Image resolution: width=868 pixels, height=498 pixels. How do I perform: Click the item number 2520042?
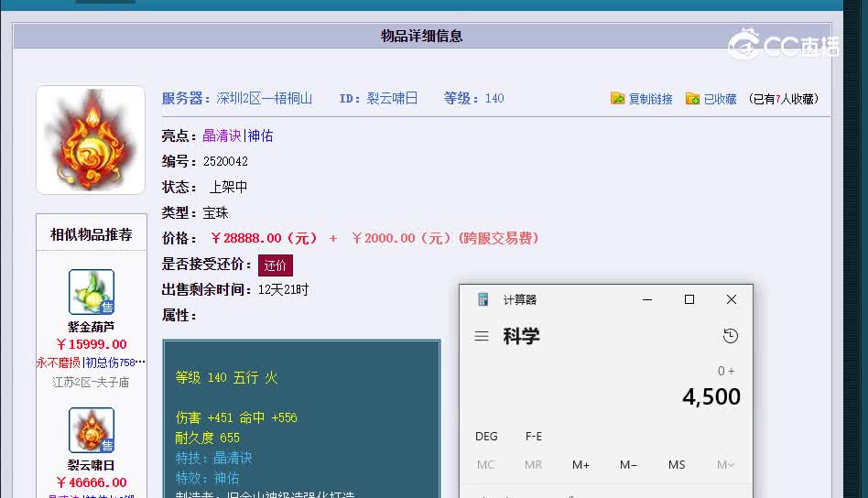225,161
